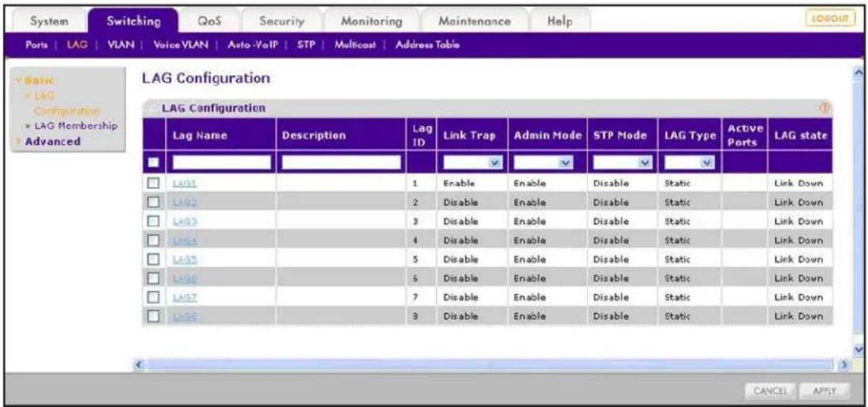Click 'Static' LAG type in LAG5 row
Screen dimensions: 868x407
coord(676,260)
